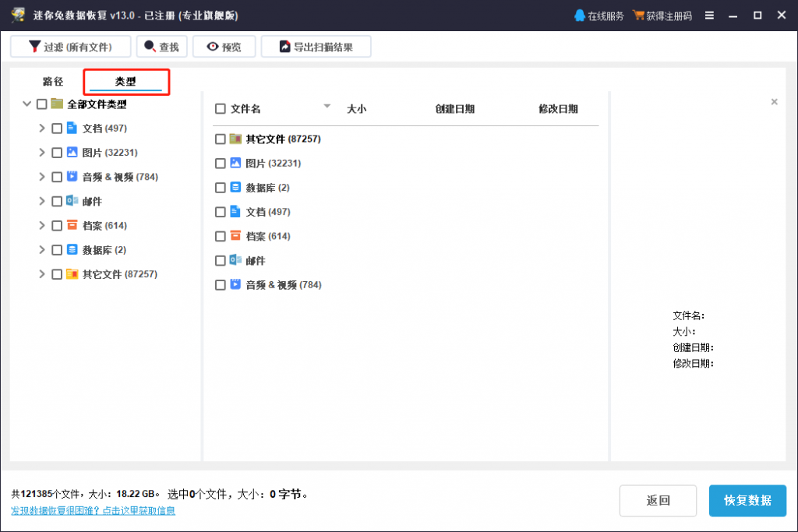This screenshot has height=532, width=798.
Task: Click the eye preview icon
Action: click(x=213, y=47)
